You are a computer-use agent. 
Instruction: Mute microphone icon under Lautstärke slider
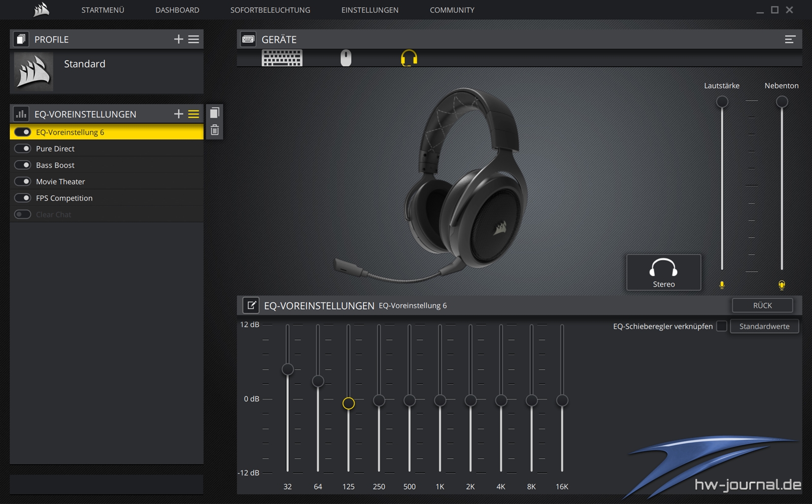point(722,285)
